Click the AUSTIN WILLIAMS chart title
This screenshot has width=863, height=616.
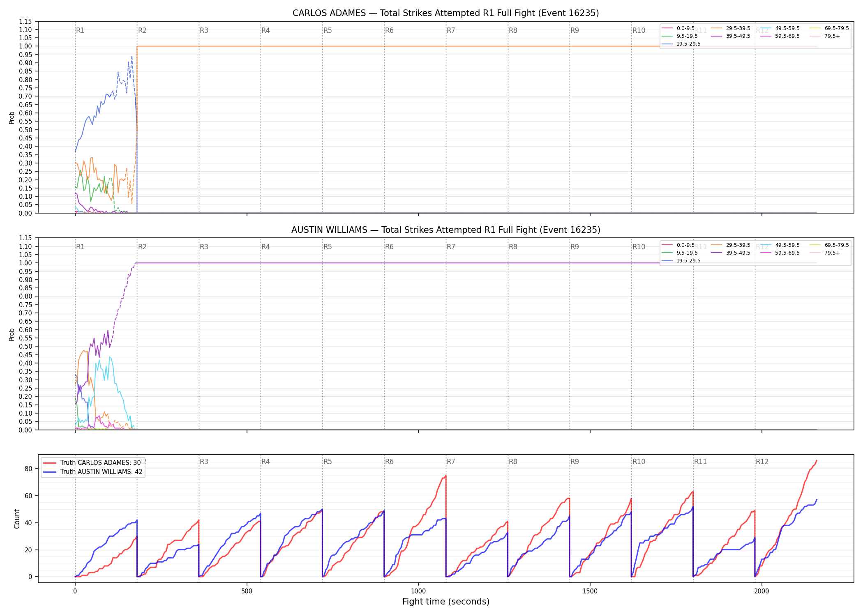click(x=445, y=230)
